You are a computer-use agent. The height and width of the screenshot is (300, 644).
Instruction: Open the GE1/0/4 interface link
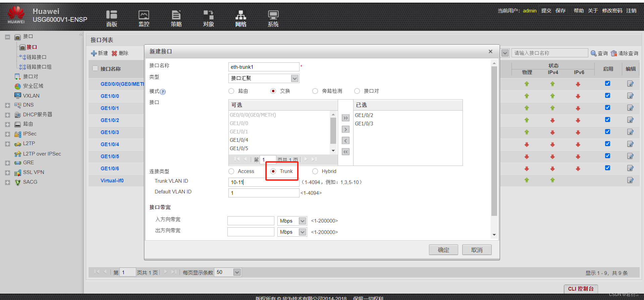(110, 144)
